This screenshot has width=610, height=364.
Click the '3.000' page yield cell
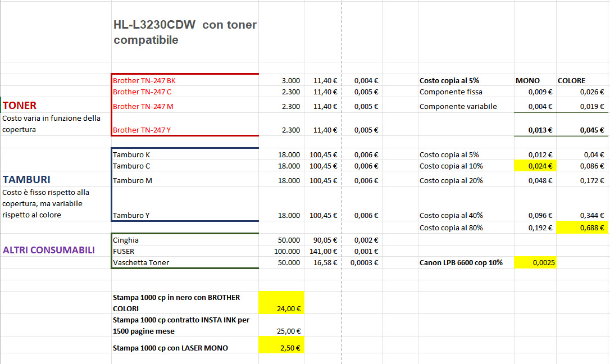[x=281, y=80]
